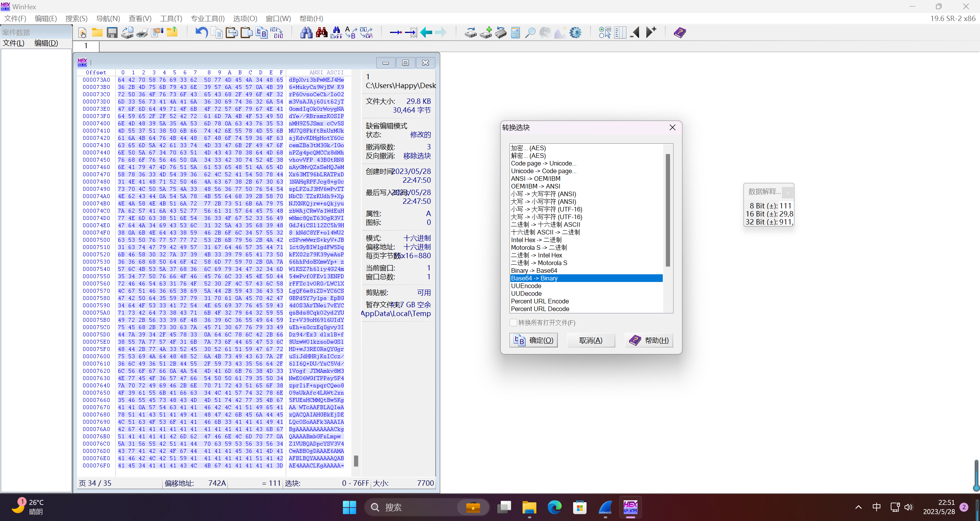980x521 pixels.
Task: Select Binary -> Base64 in conversion list
Action: pos(534,270)
